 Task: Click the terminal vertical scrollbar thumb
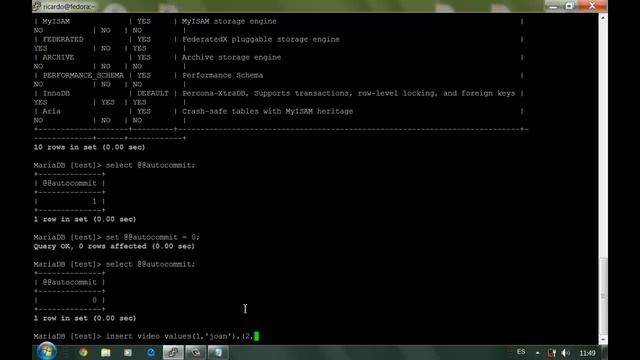pyautogui.click(x=603, y=296)
